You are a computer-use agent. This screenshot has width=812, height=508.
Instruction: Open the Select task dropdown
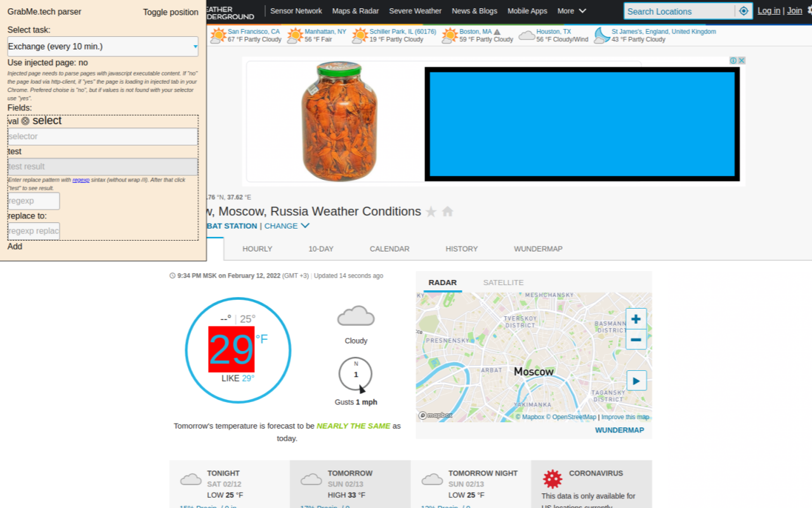point(103,46)
